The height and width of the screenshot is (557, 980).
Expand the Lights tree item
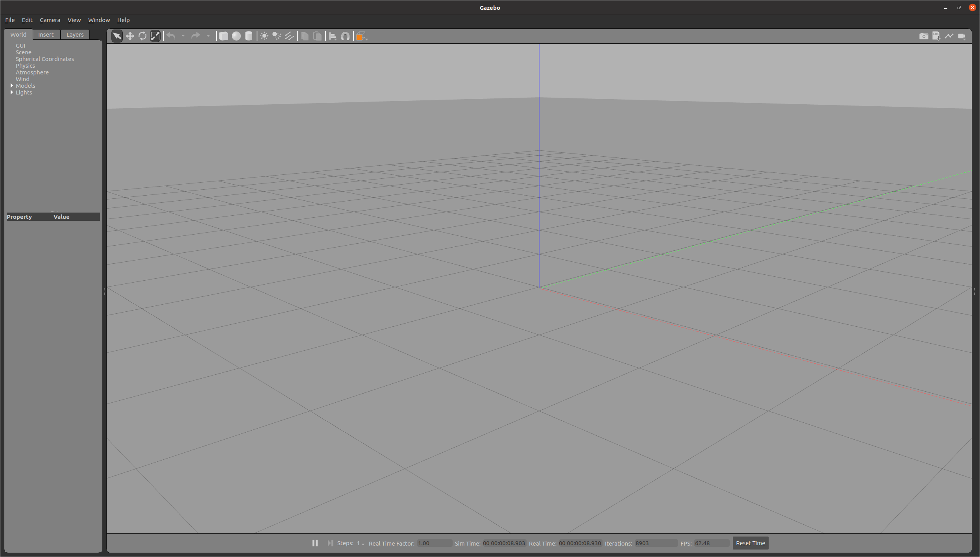tap(12, 92)
